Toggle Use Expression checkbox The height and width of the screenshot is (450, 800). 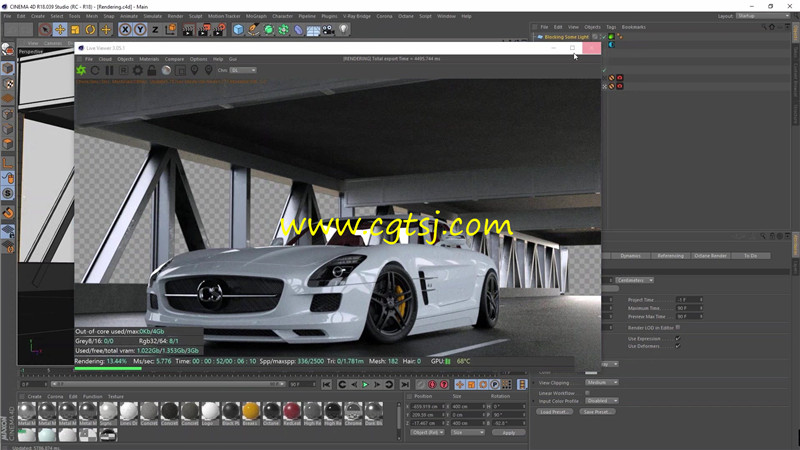point(678,339)
